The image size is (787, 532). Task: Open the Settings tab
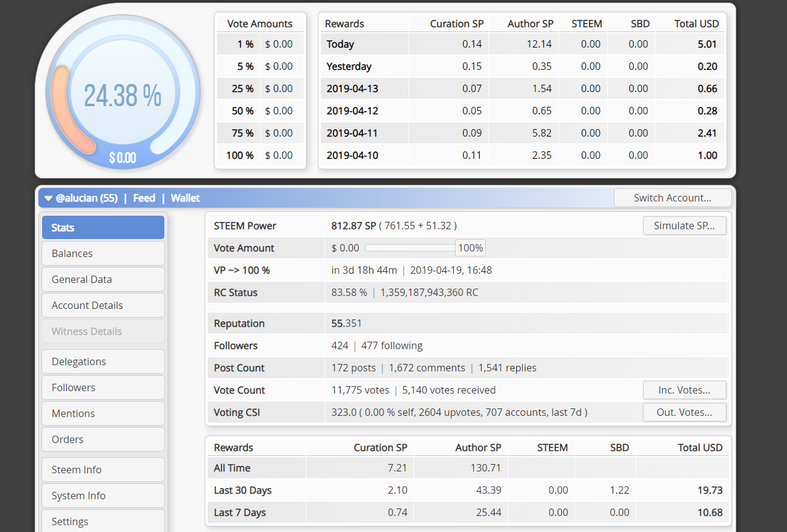pyautogui.click(x=103, y=521)
